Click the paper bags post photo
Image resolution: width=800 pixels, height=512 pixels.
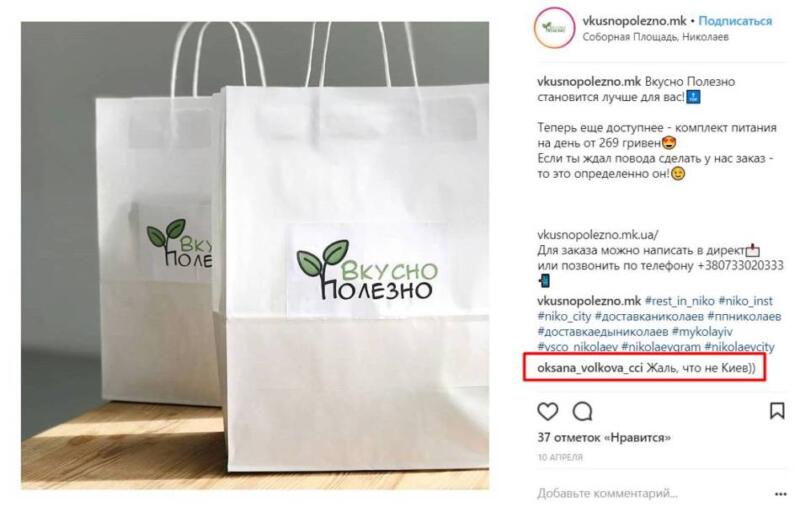[255, 255]
